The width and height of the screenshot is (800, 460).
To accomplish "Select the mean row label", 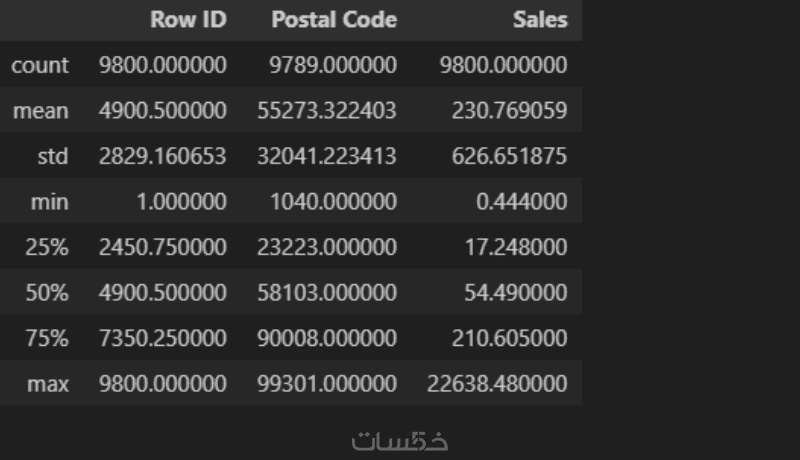I will [41, 111].
